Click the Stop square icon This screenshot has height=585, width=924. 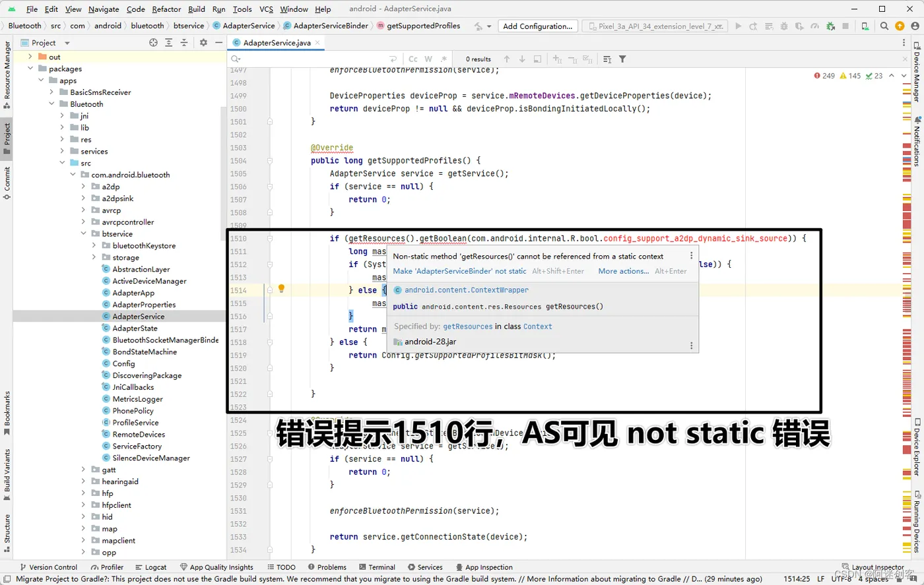click(845, 26)
